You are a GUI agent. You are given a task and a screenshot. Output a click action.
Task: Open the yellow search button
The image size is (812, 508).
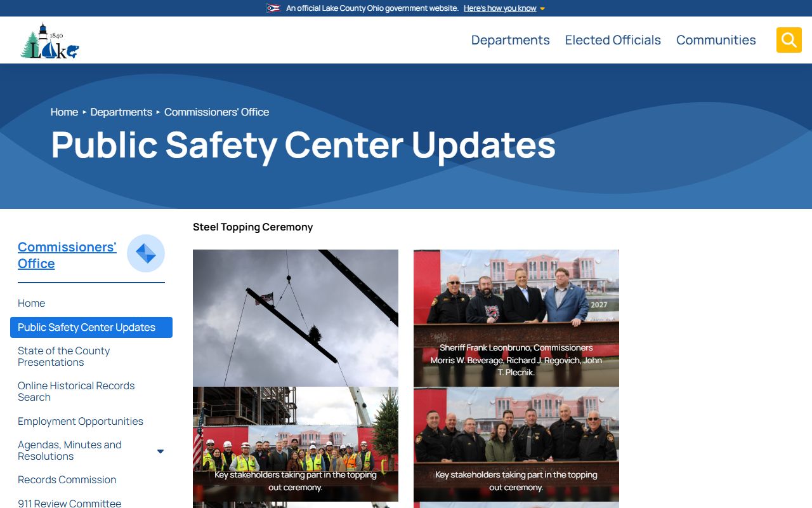click(x=789, y=40)
